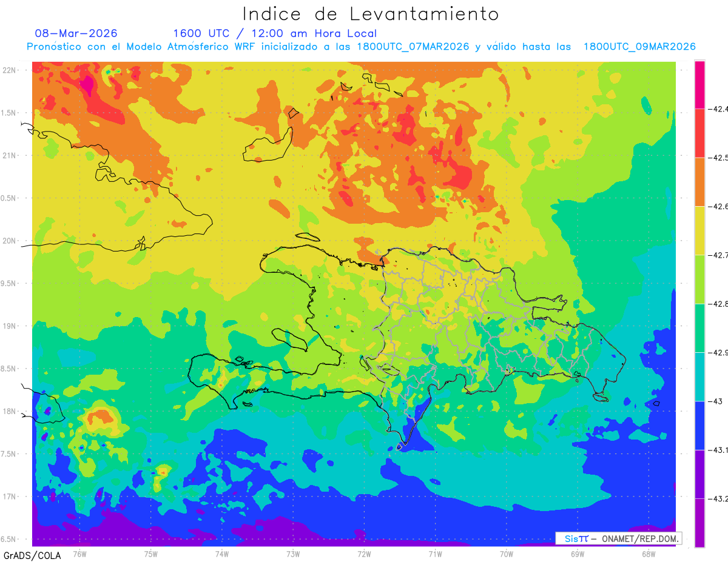Click the '21N' latitude label
Viewport: 728px width, 562px height.
click(x=10, y=156)
